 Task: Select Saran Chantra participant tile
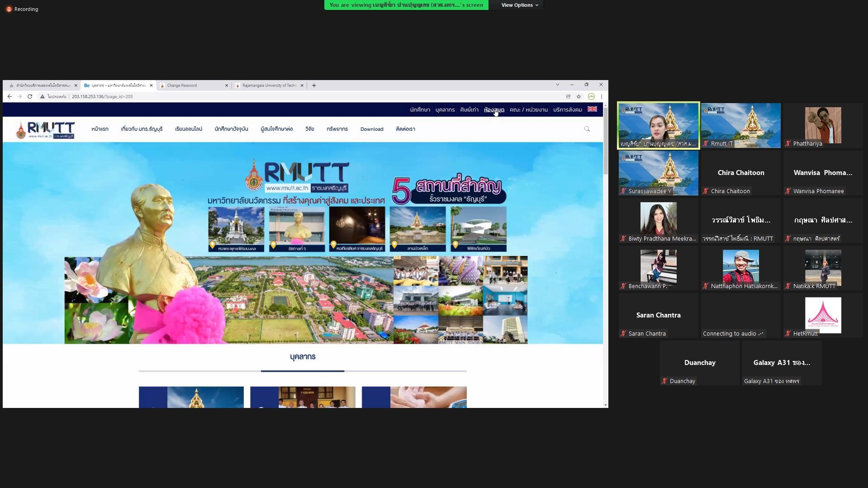pos(659,315)
